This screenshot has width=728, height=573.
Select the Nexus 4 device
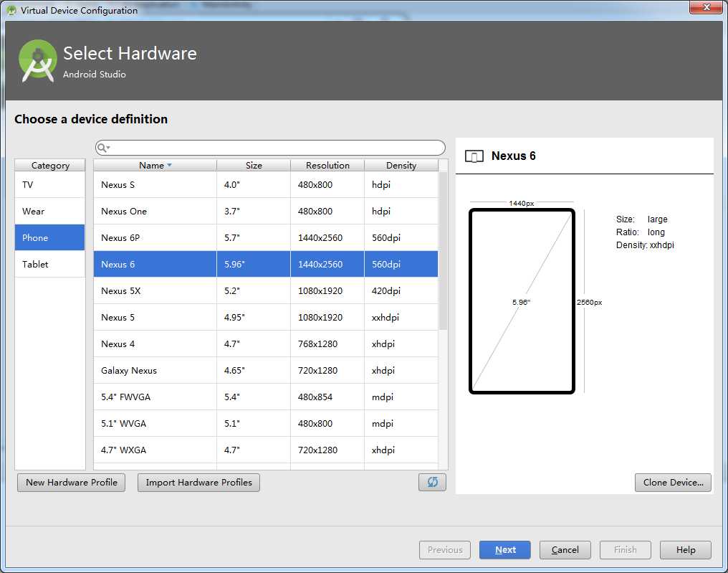click(266, 344)
